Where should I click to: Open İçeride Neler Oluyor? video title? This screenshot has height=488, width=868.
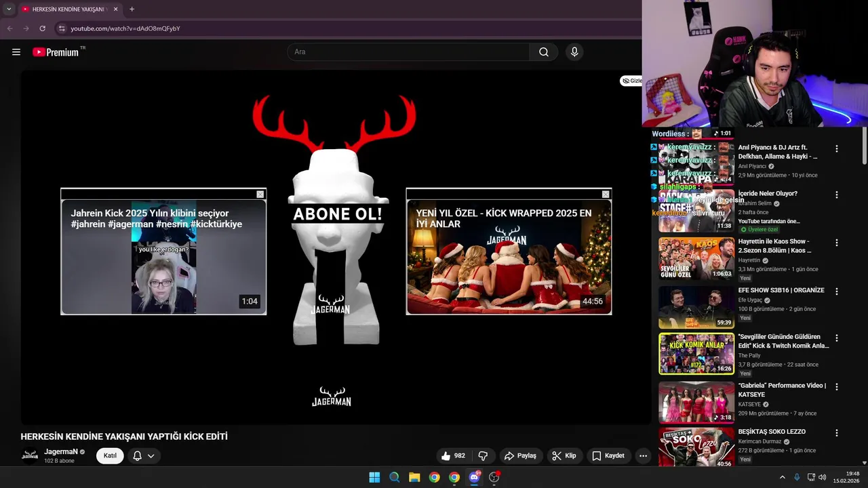tap(768, 194)
